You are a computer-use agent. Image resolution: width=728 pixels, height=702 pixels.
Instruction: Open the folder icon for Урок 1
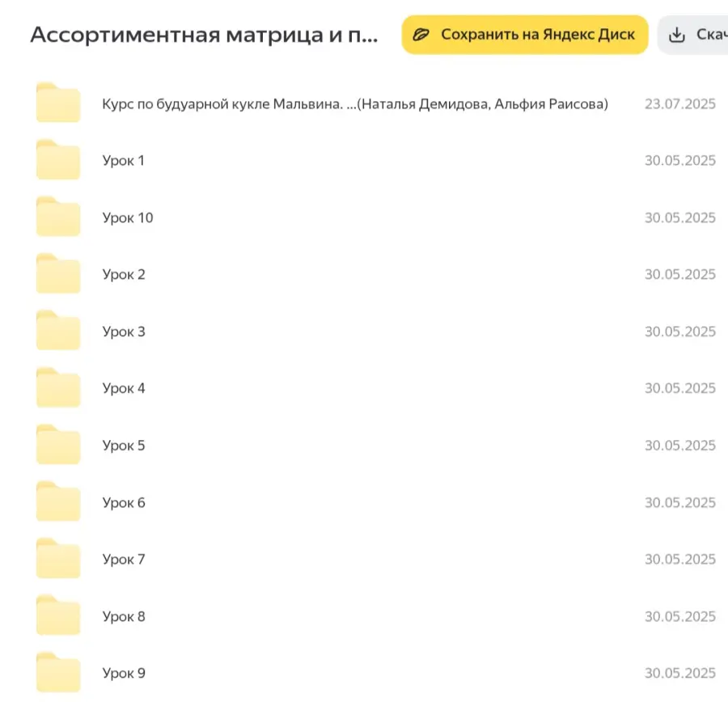point(57,159)
